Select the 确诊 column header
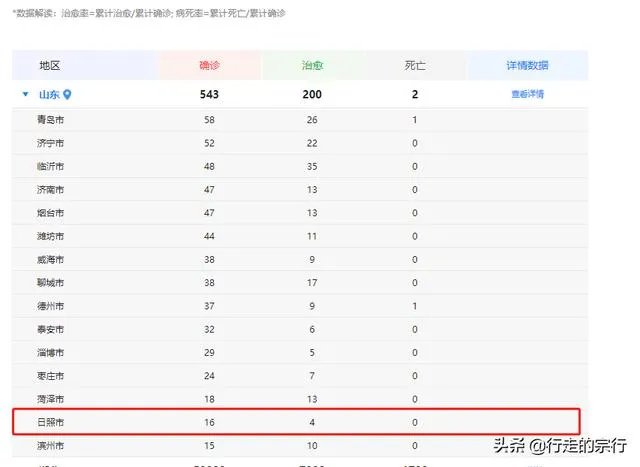640x467 pixels. pos(209,65)
